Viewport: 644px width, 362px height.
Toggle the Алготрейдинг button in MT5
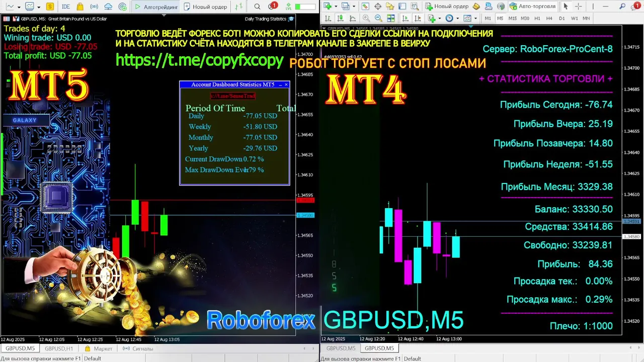[x=155, y=7]
